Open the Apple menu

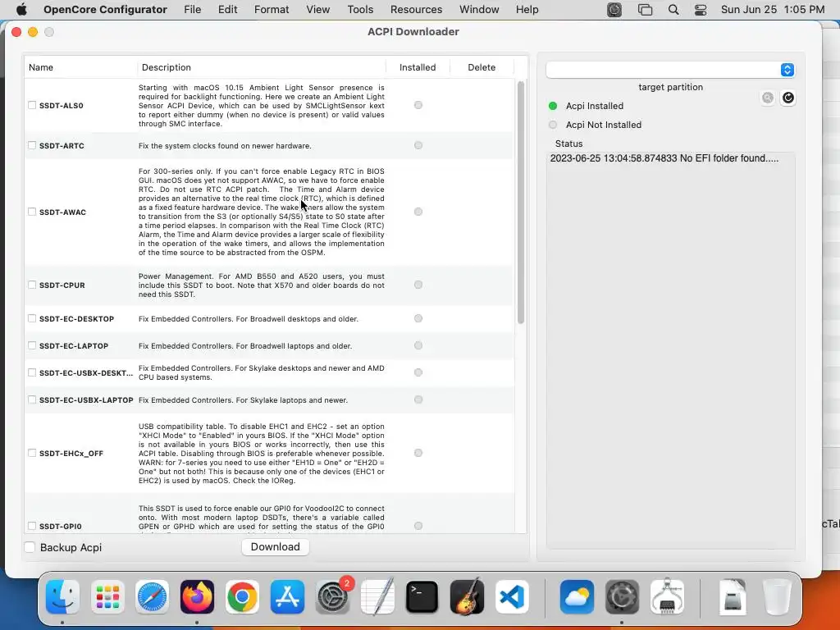tap(21, 10)
